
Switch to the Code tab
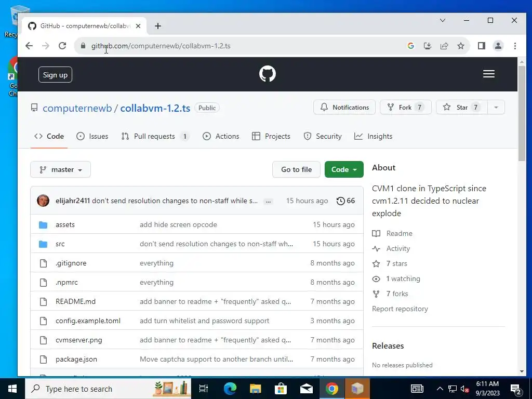coord(49,137)
